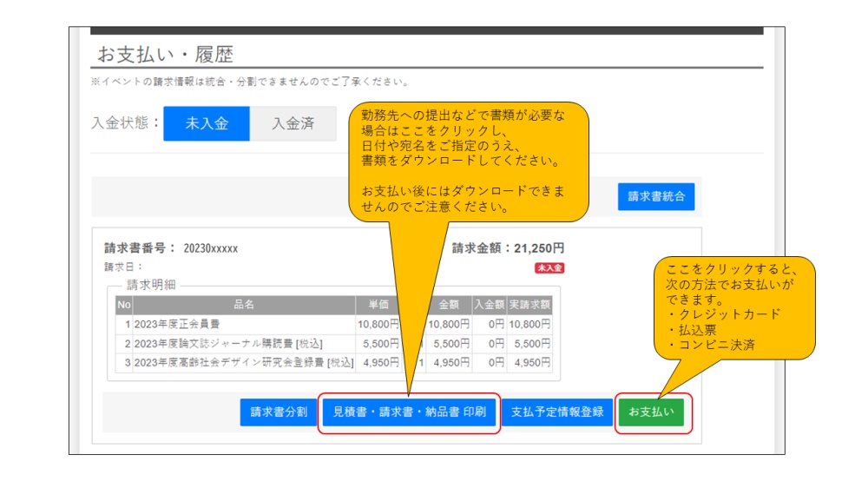868x488 pixels.
Task: Click the 請求金額 21,250円 total
Action: point(508,248)
